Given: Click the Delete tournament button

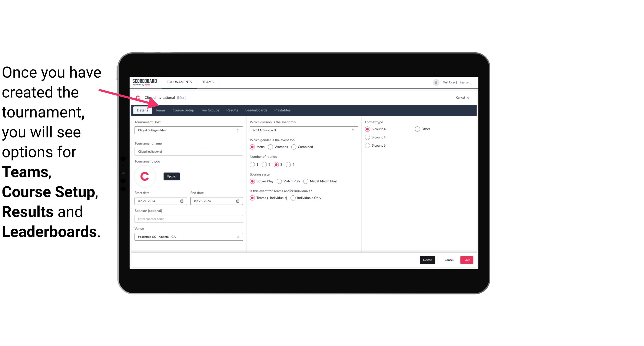Looking at the screenshot, I should pos(427,260).
